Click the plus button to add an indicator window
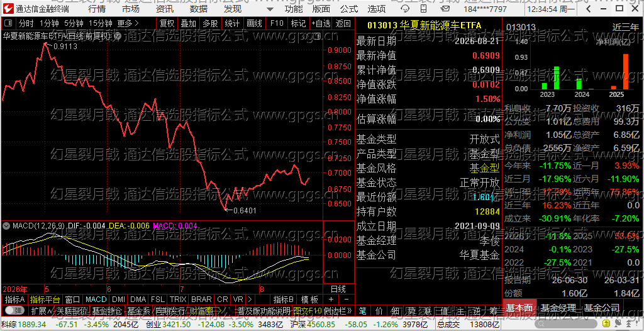Viewport: 644px width, 331px height. 331,300
